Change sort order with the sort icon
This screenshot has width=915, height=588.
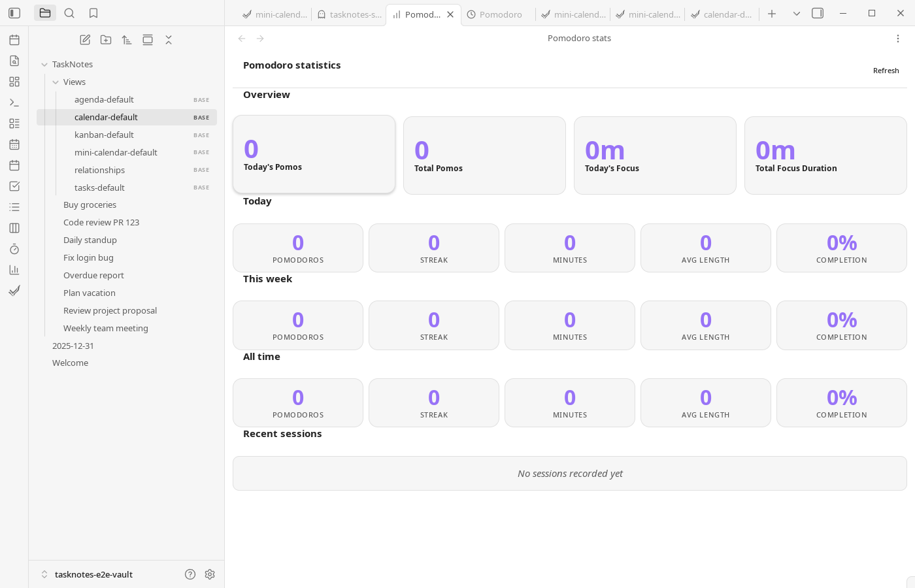tap(127, 40)
